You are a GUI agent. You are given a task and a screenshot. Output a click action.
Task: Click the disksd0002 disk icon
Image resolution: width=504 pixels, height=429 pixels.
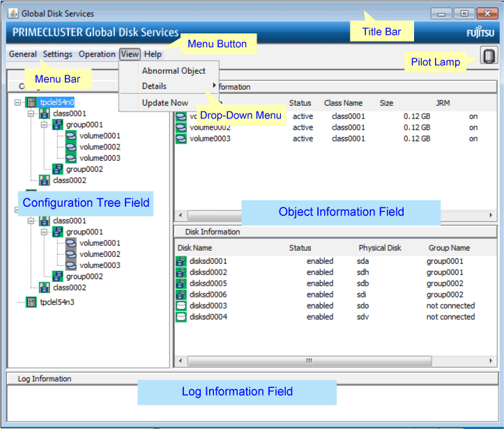pos(181,272)
